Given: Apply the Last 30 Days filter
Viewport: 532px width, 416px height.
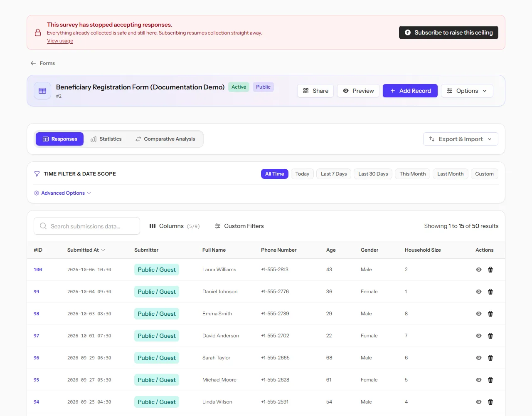Looking at the screenshot, I should click(373, 174).
